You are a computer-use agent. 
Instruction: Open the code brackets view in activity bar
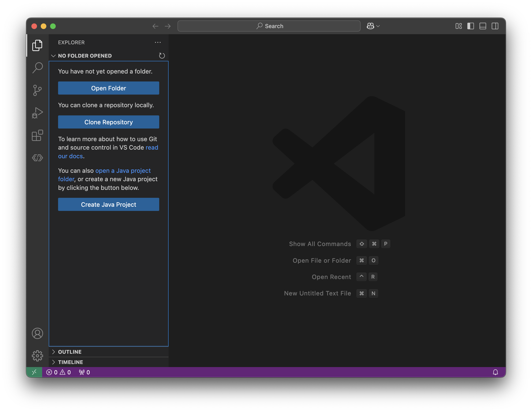click(37, 158)
